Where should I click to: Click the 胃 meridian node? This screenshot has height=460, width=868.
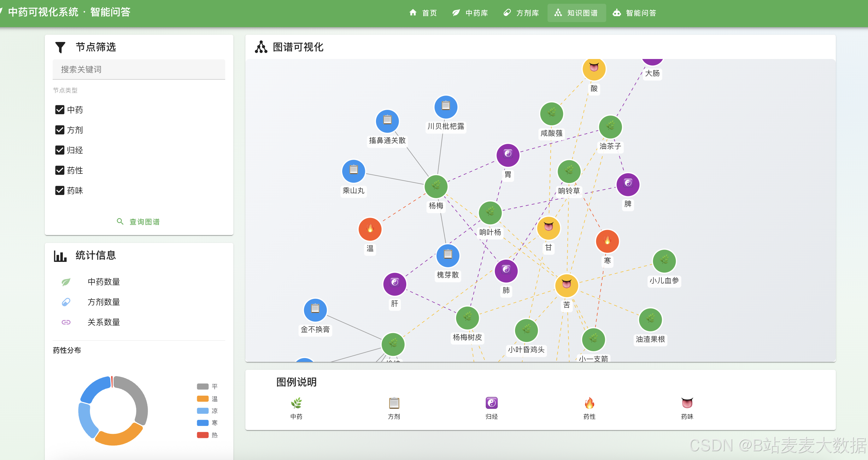507,155
